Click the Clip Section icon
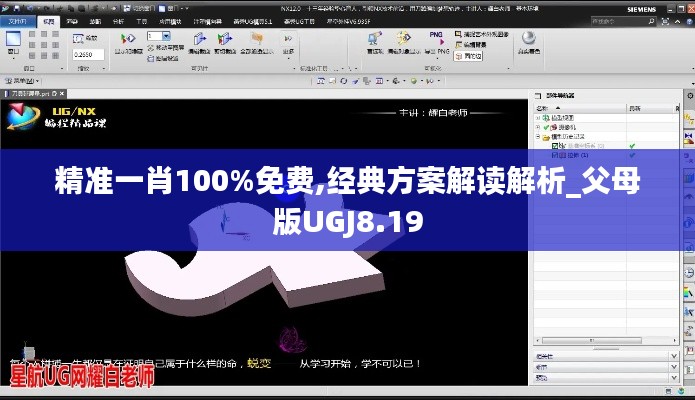695x400 pixels. coord(225,39)
